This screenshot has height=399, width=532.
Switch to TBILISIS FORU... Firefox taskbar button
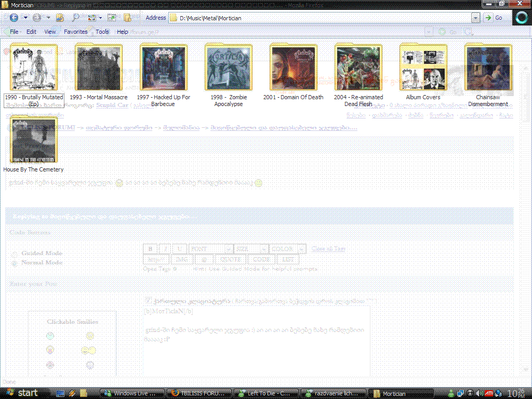pos(199,393)
